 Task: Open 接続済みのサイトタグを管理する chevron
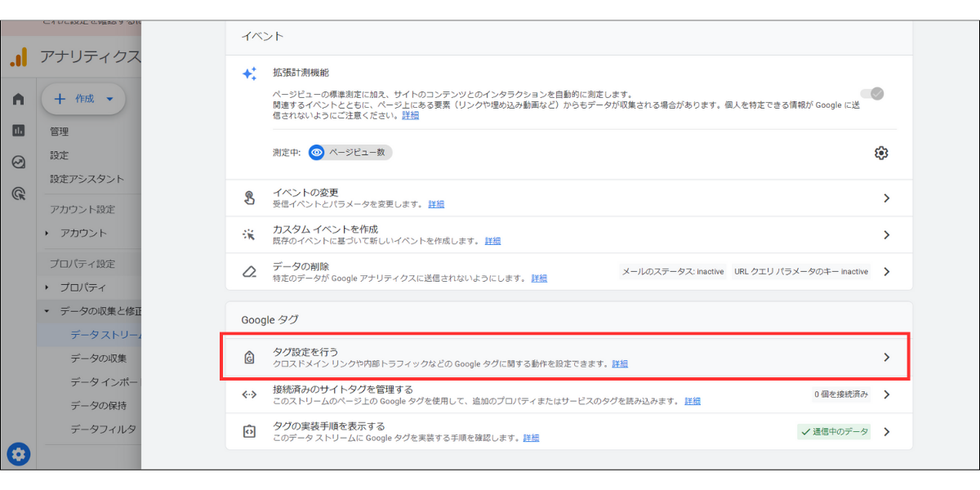pyautogui.click(x=887, y=394)
